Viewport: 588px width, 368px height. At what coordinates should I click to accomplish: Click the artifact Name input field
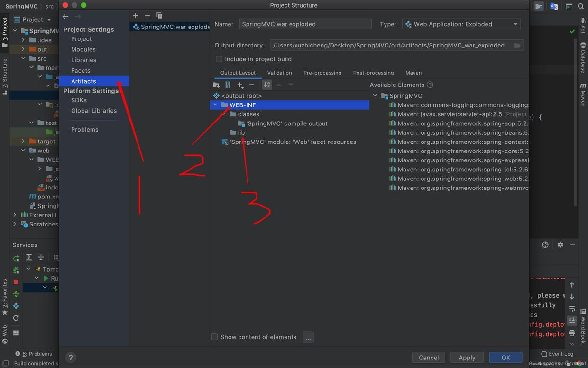305,24
